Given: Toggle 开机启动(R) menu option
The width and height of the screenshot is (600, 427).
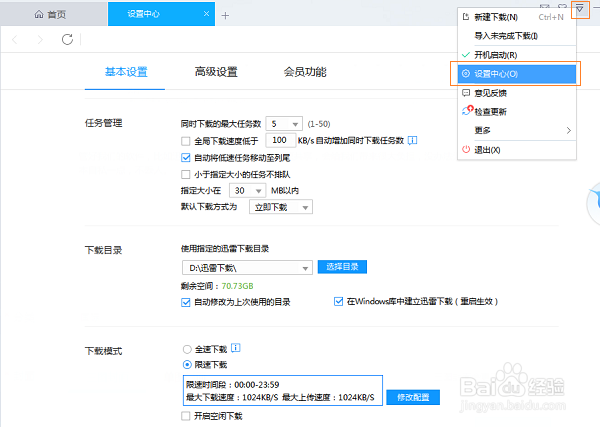Looking at the screenshot, I should pos(517,55).
